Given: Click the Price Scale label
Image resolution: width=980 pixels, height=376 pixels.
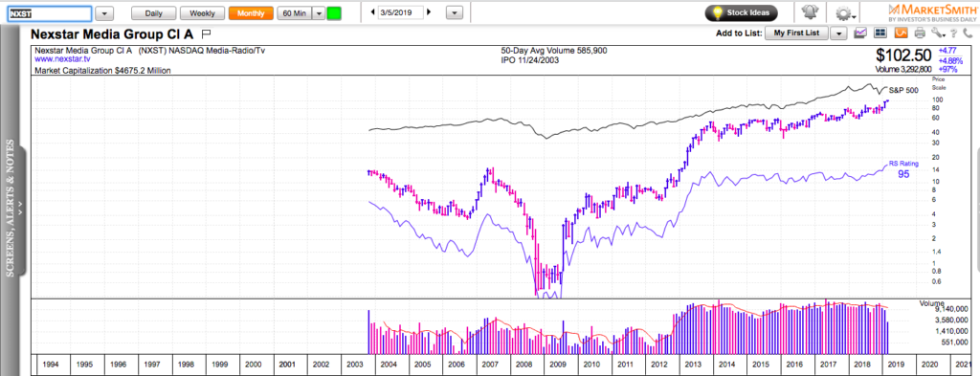Looking at the screenshot, I should click(x=940, y=83).
